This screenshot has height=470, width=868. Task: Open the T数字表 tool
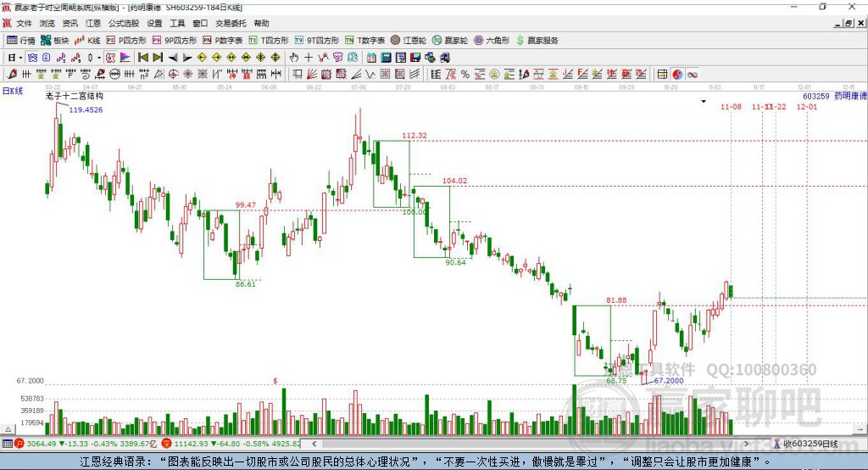(x=364, y=41)
